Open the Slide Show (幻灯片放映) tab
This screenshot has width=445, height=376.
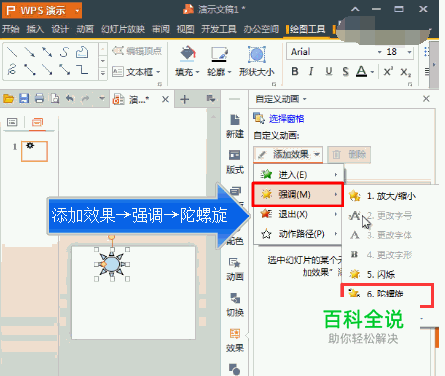coord(123,29)
